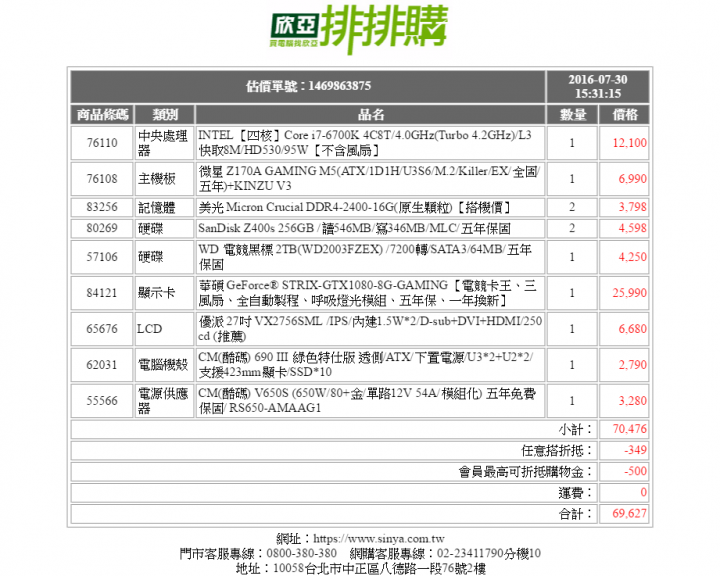Click the 電腦機殼 category cell
The image size is (720, 576).
164,364
